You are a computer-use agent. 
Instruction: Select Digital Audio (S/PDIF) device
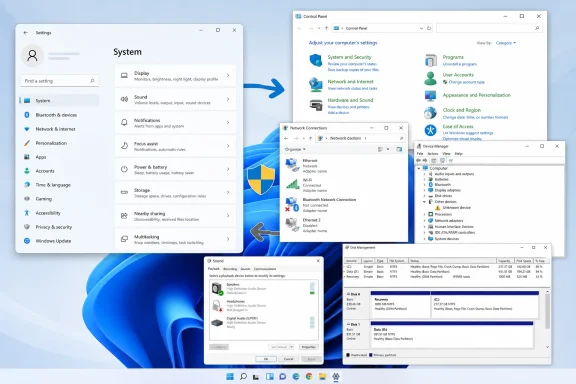pos(263,322)
